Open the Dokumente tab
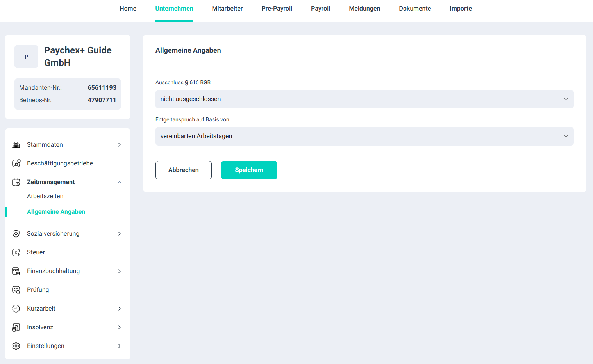 (x=415, y=9)
